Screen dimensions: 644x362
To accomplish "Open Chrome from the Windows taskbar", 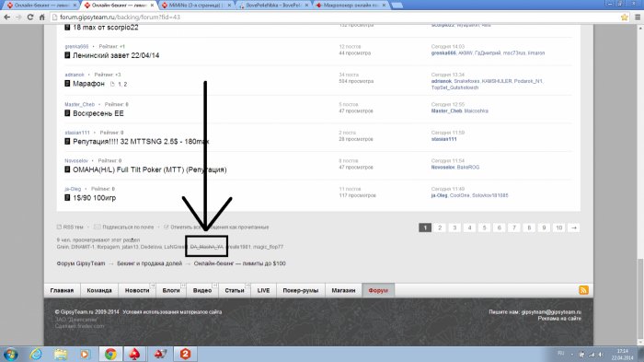I will pos(110,354).
